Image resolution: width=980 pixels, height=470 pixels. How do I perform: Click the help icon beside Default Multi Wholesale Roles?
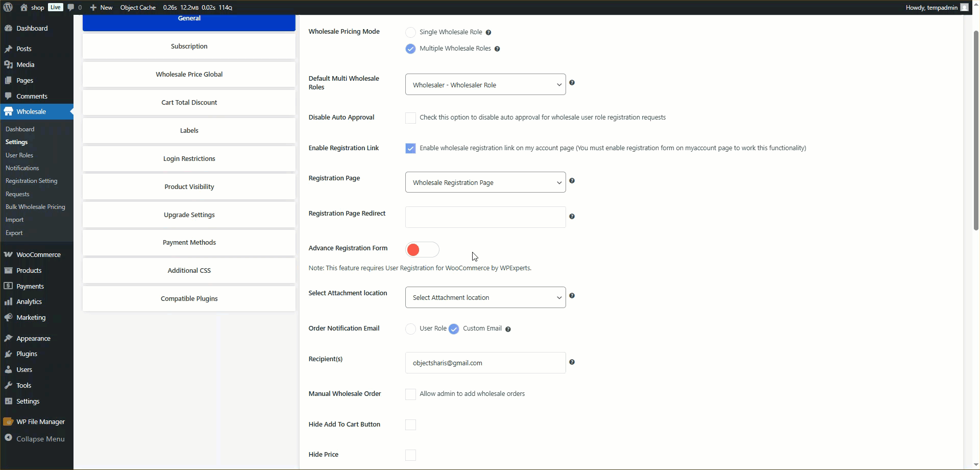click(572, 82)
